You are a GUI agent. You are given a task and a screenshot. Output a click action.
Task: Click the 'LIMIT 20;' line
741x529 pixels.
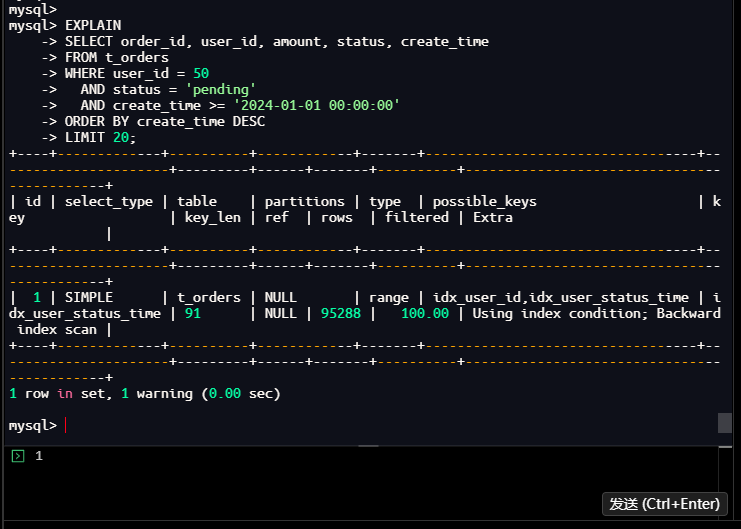100,138
